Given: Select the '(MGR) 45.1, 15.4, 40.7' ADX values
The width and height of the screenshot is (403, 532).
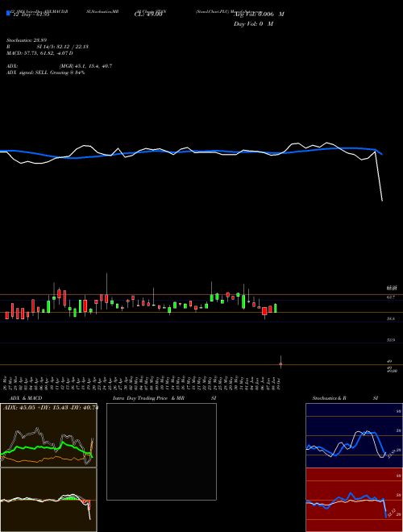Looking at the screenshot, I should [x=85, y=66].
